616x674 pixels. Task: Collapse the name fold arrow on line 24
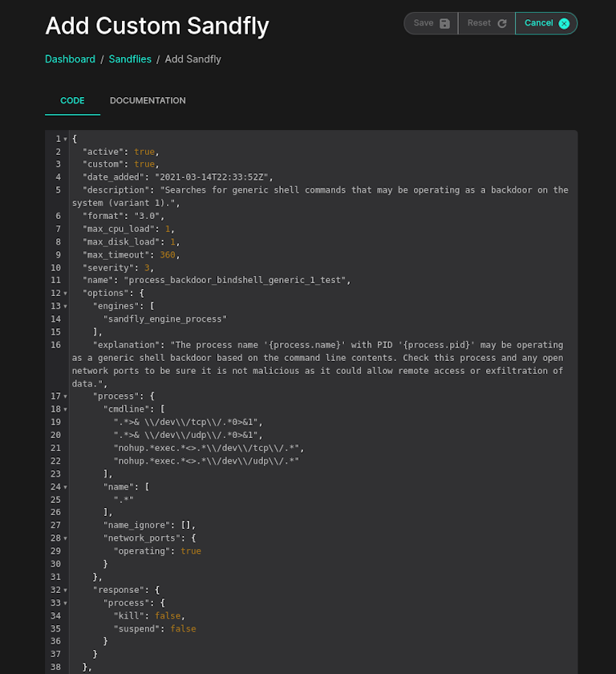[x=65, y=487]
